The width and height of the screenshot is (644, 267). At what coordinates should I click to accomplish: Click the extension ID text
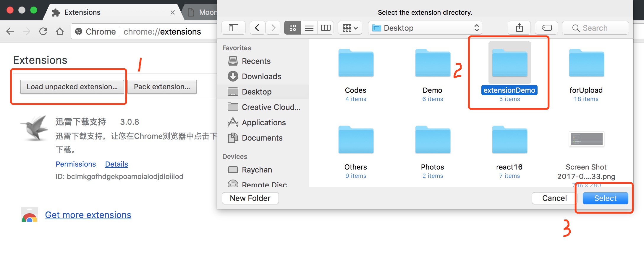click(x=119, y=176)
